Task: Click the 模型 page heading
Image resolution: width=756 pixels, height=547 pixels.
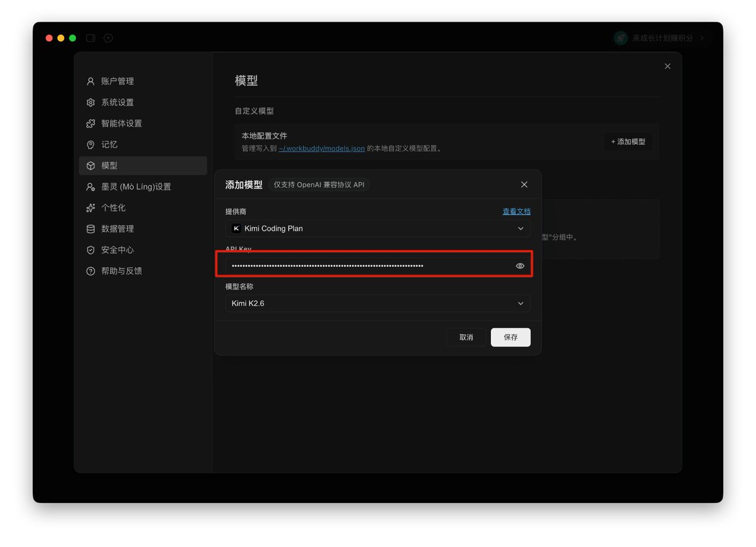Action: [x=246, y=81]
